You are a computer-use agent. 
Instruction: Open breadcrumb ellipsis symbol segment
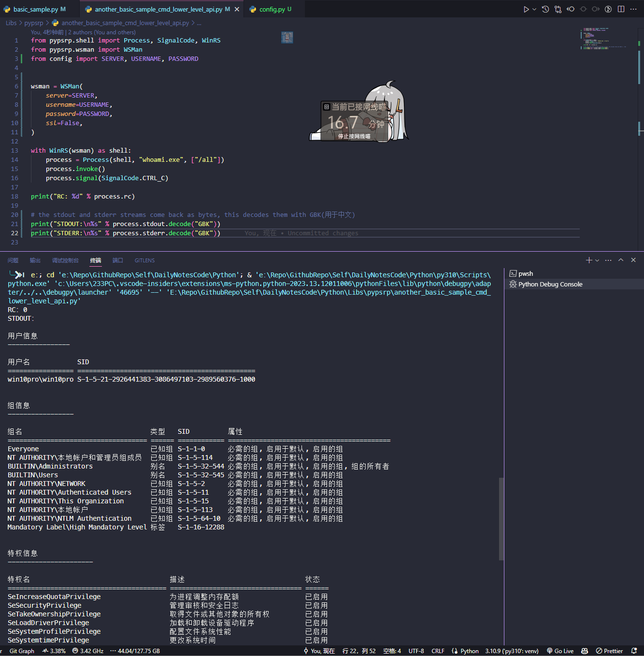click(199, 23)
